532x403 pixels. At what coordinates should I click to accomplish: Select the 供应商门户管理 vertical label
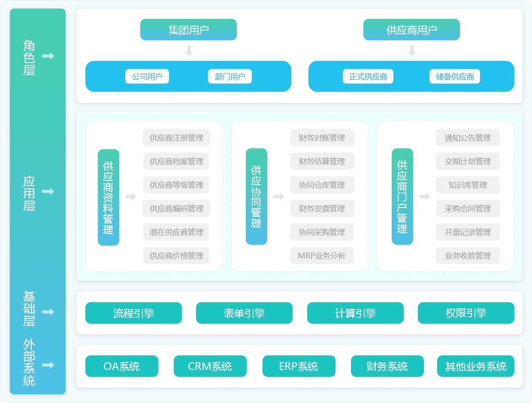402,197
